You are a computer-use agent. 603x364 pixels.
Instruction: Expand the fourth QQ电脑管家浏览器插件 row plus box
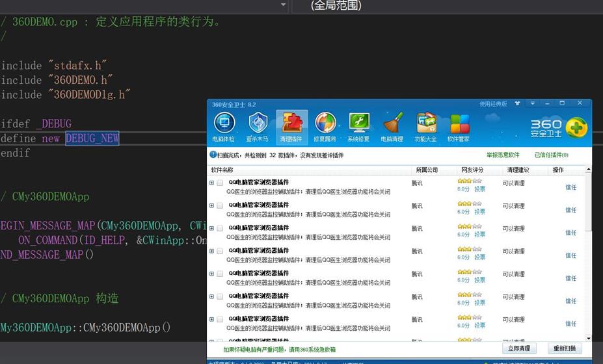click(211, 251)
